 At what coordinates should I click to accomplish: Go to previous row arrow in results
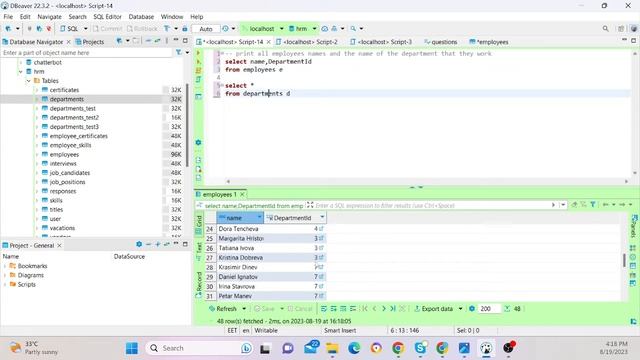tap(374, 309)
